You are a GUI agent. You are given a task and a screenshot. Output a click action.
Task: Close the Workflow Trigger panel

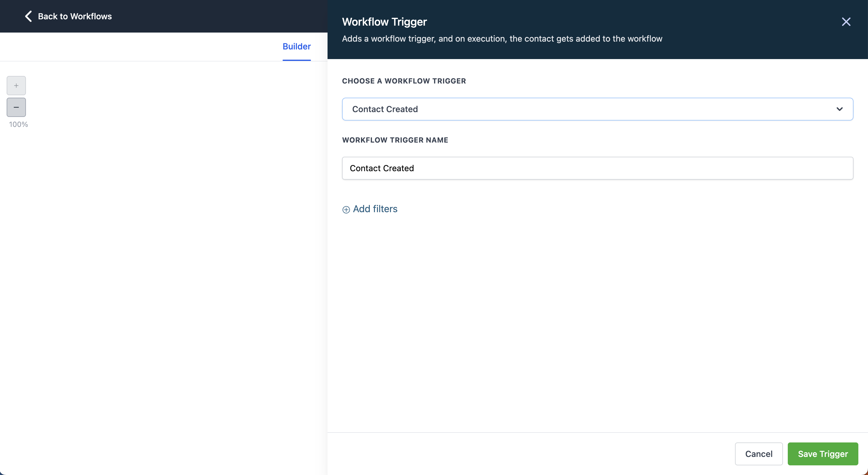pos(846,21)
